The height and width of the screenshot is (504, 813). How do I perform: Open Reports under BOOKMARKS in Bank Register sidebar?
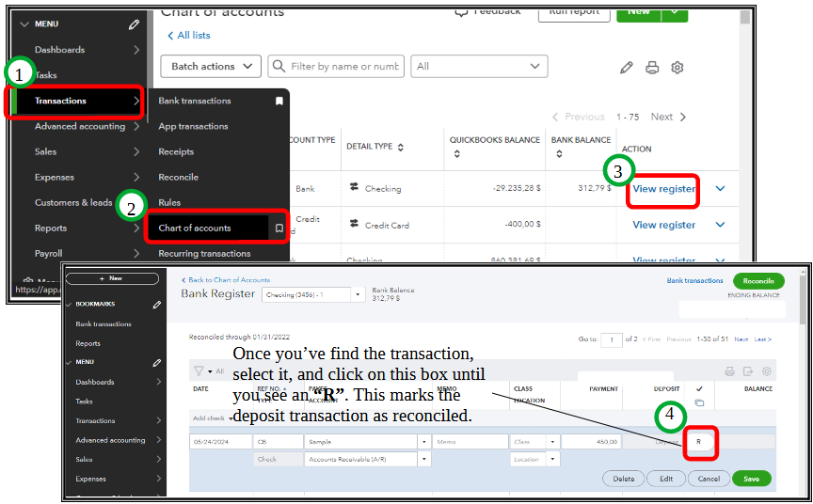(x=88, y=343)
